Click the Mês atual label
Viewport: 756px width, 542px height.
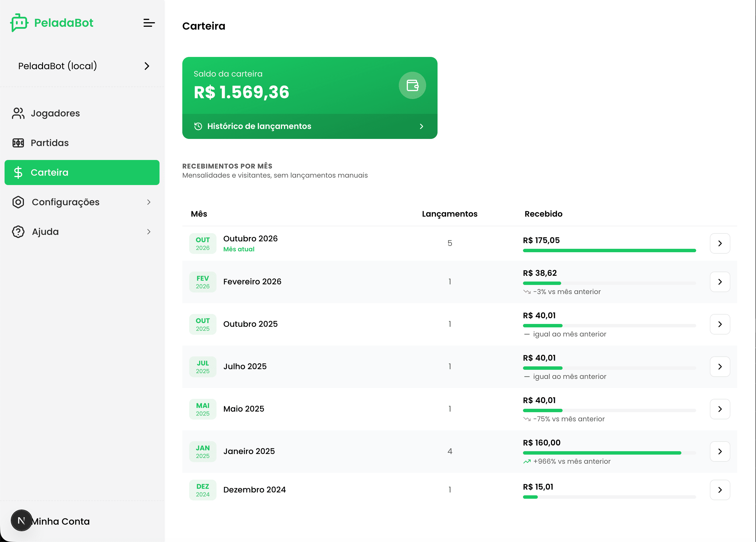click(x=239, y=249)
